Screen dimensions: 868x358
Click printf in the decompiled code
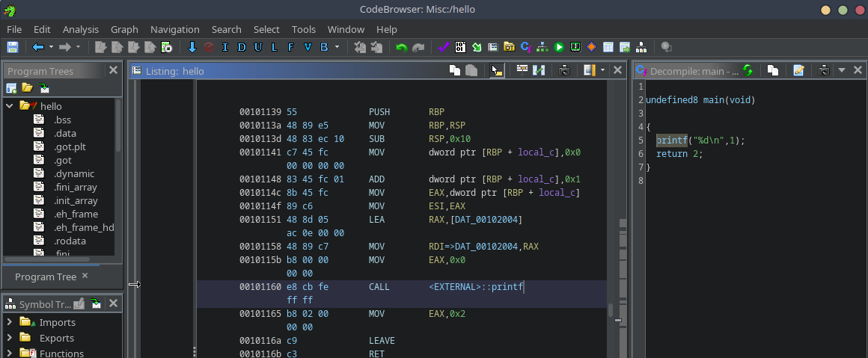pyautogui.click(x=672, y=141)
